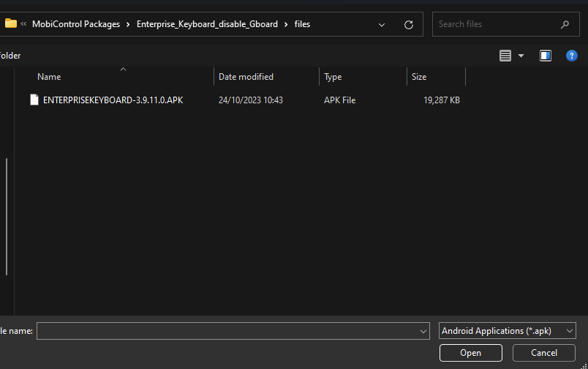588x369 pixels.
Task: Expand the address bar history dropdown
Action: point(382,25)
